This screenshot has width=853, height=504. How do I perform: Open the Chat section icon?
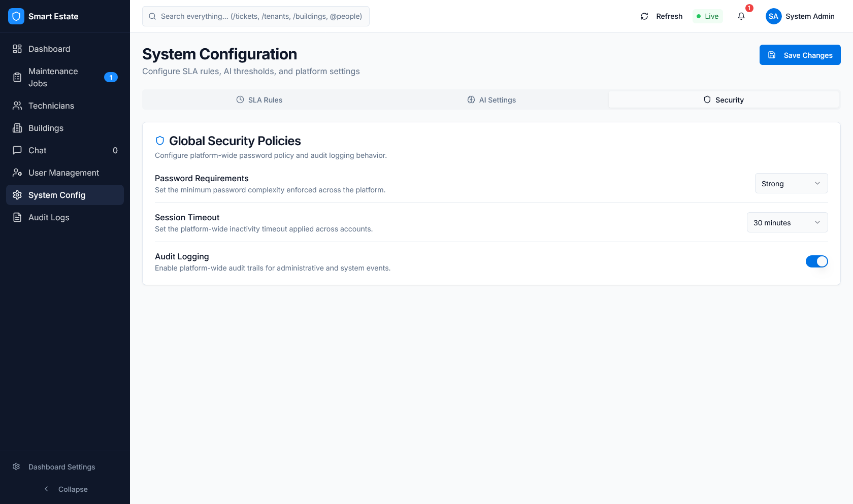[17, 150]
